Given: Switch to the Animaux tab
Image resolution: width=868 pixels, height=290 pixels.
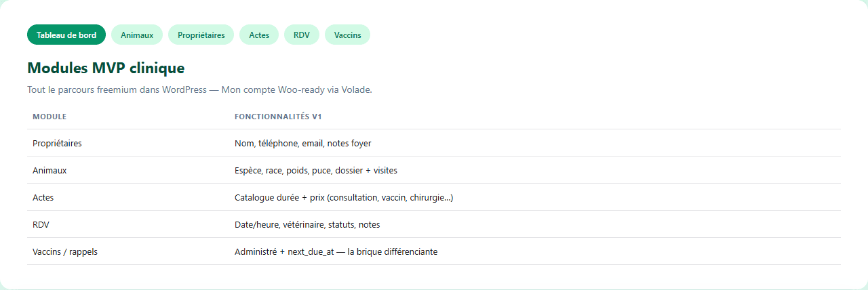Looking at the screenshot, I should [137, 35].
